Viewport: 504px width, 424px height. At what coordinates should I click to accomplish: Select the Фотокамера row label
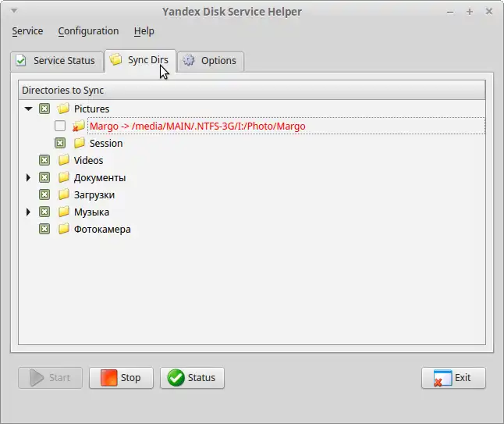102,230
